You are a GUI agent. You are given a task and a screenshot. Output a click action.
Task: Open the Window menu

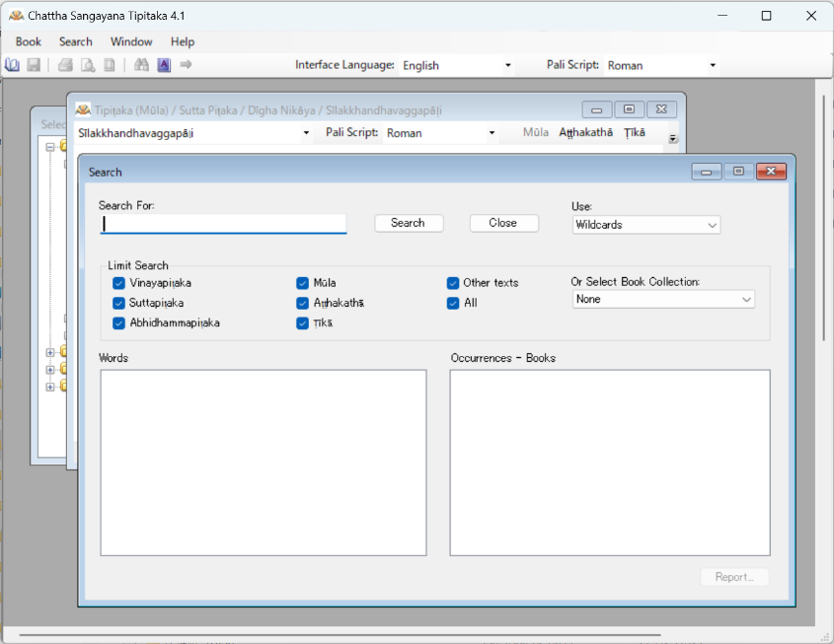point(131,41)
